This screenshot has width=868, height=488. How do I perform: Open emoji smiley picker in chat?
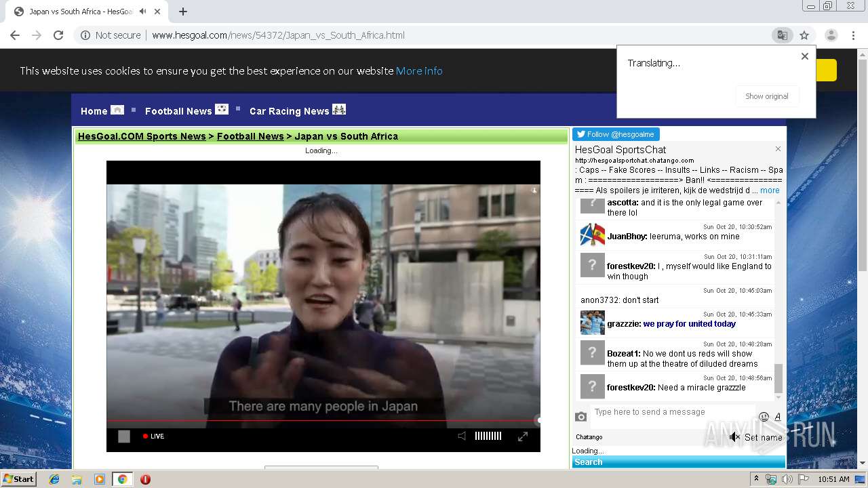tap(764, 417)
